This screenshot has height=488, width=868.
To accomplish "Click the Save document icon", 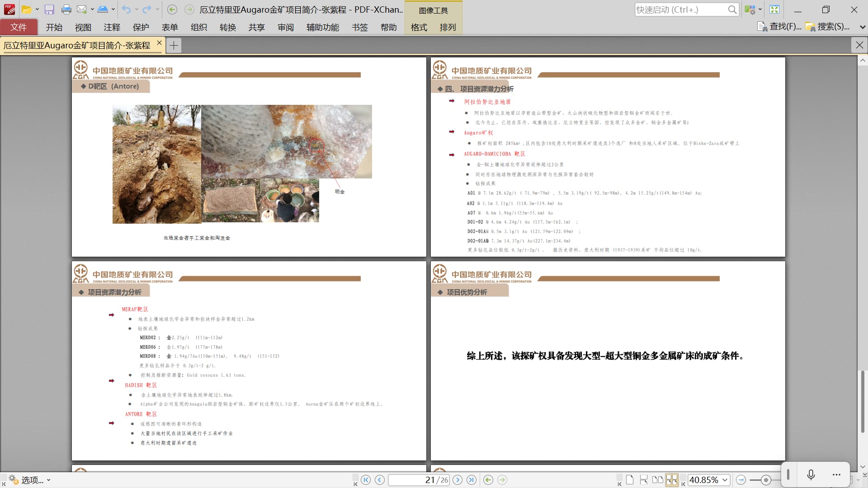I will [49, 9].
